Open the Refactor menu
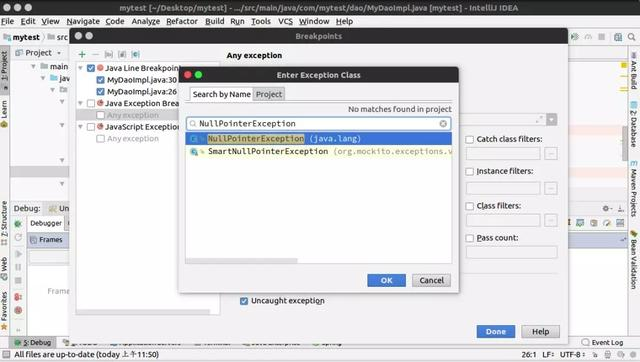The height and width of the screenshot is (362, 640). [182, 21]
